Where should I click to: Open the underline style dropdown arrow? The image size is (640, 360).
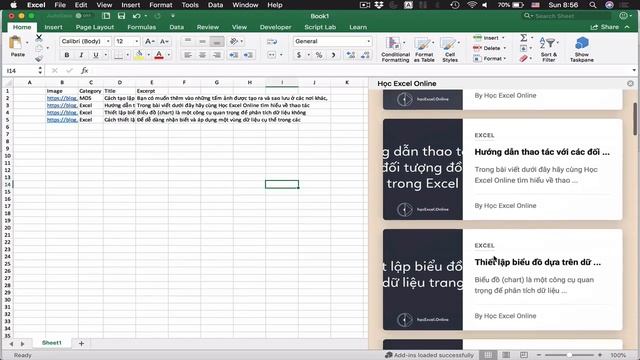point(106,55)
